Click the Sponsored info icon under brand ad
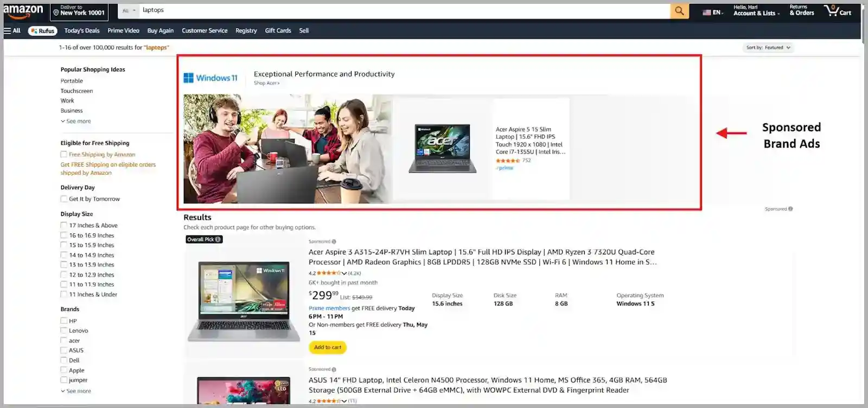Screen dimensions: 868x408 [790, 209]
